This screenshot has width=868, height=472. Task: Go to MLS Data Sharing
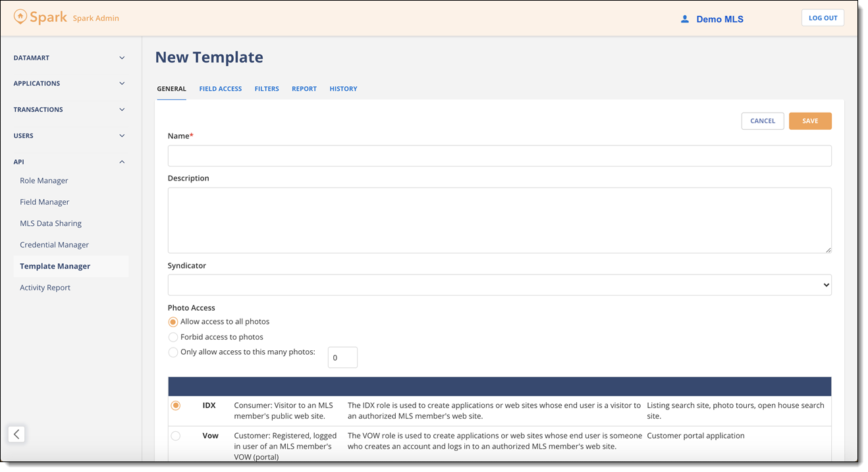(x=51, y=223)
